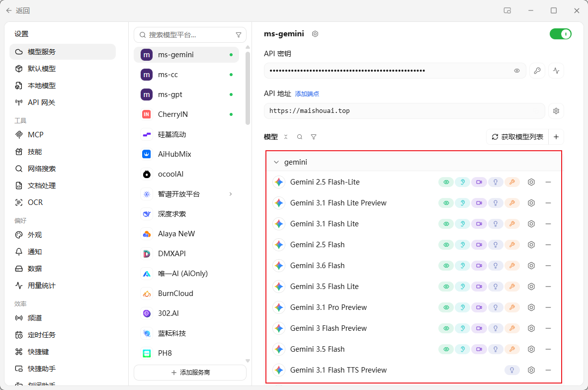Open 网络搜索 settings page
This screenshot has height=390, width=588.
(x=63, y=169)
